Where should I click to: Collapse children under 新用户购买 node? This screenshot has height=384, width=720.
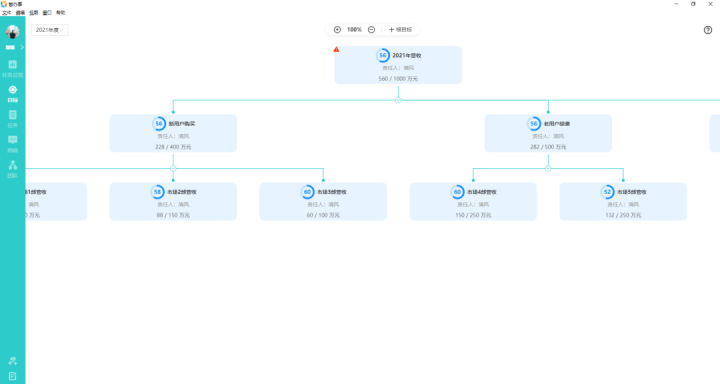click(x=173, y=168)
